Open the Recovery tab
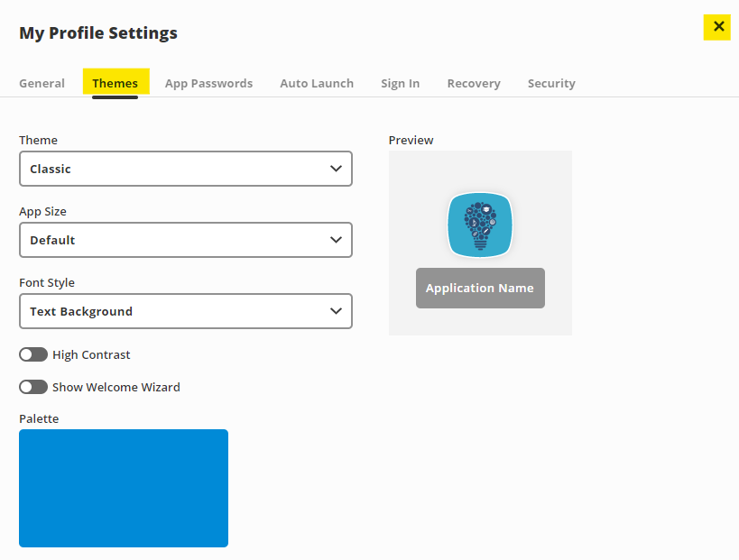This screenshot has height=560, width=739. [474, 83]
